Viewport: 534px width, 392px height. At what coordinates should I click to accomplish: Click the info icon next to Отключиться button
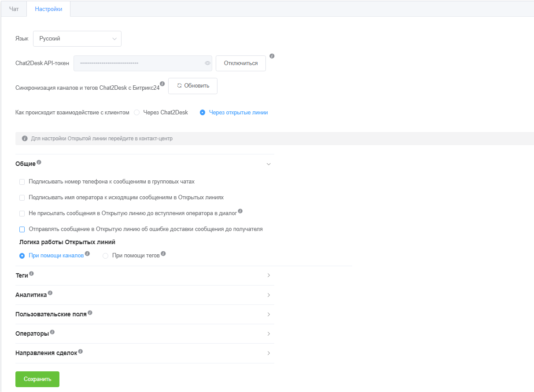pos(272,56)
